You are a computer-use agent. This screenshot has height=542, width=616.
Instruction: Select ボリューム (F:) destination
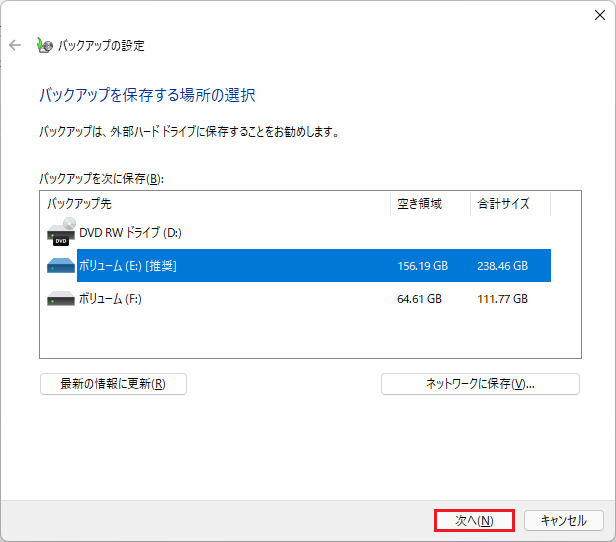(x=299, y=298)
